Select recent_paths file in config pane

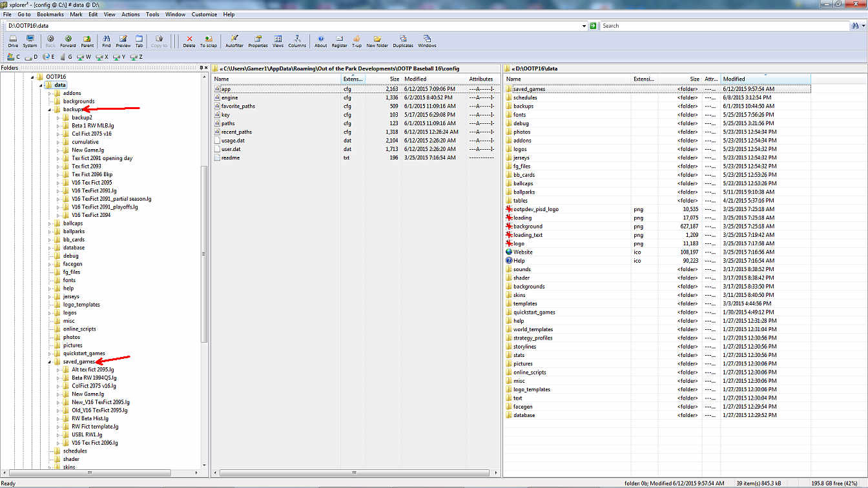click(236, 132)
